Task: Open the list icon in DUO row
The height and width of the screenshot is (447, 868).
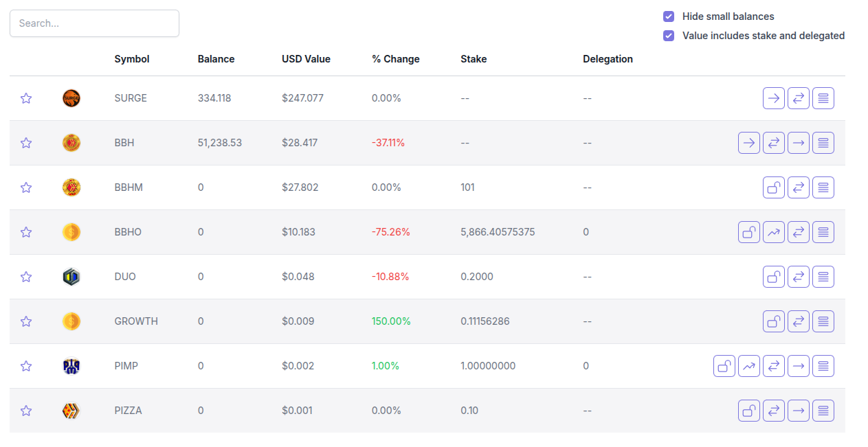Action: pyautogui.click(x=823, y=277)
